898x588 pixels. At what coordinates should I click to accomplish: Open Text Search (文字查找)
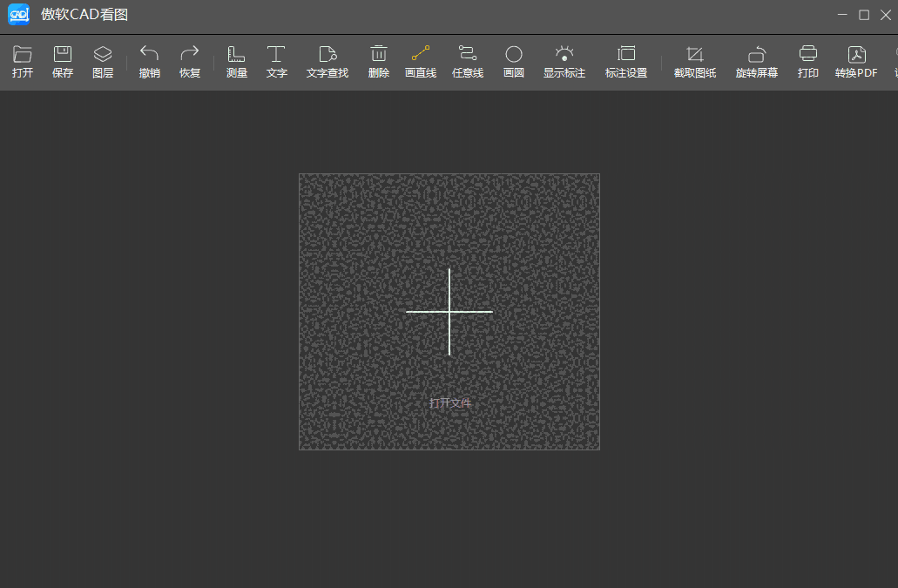pos(327,55)
